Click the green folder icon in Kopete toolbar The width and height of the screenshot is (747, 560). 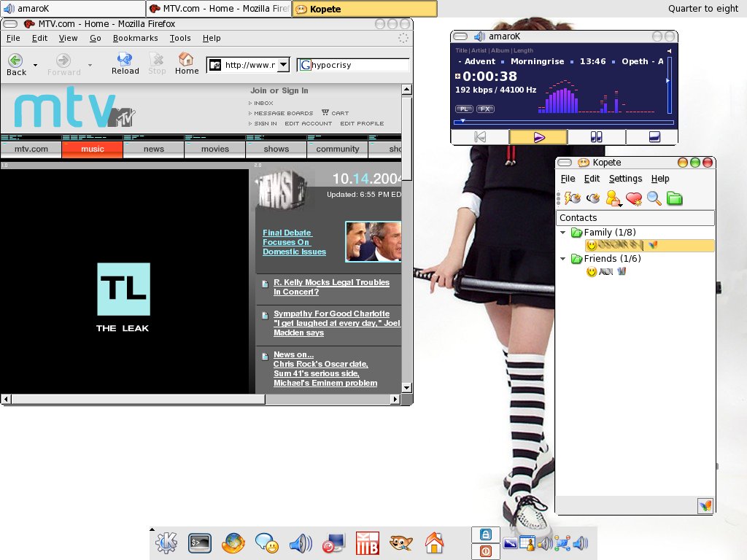[674, 198]
